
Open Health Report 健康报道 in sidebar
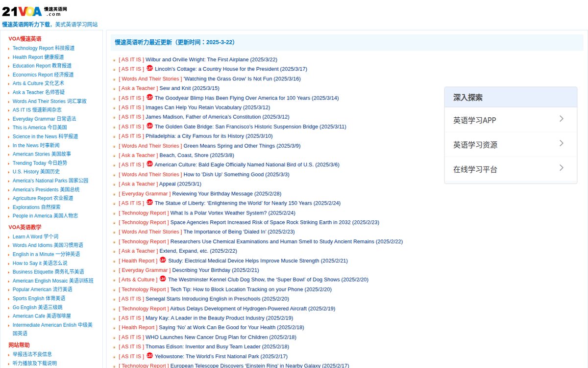tap(38, 57)
